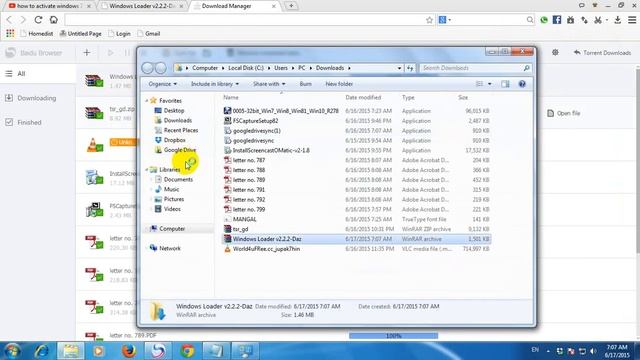The image size is (640, 360).
Task: Click the Windows Start orb
Action: tap(12, 351)
